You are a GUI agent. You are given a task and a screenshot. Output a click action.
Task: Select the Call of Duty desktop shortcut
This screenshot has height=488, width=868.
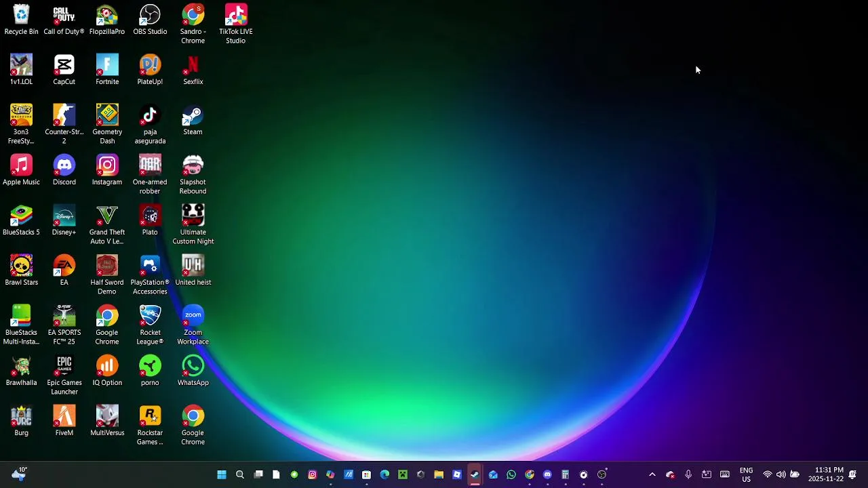click(64, 20)
